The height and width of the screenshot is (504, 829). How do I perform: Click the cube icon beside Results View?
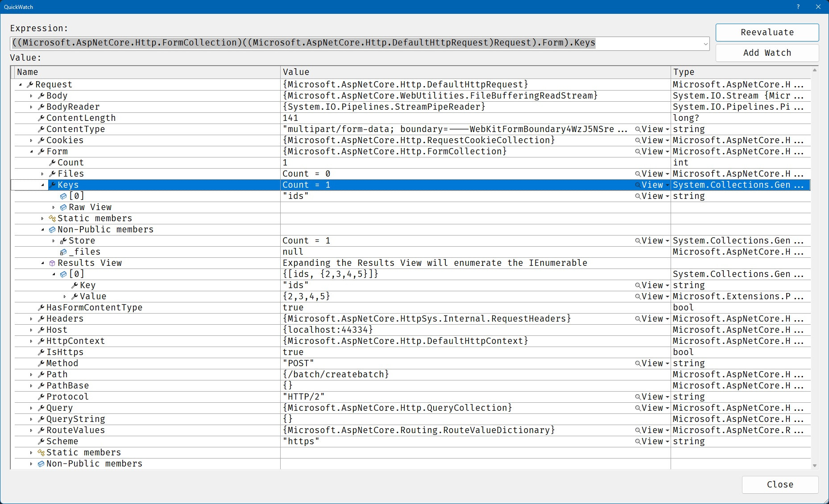(x=52, y=263)
